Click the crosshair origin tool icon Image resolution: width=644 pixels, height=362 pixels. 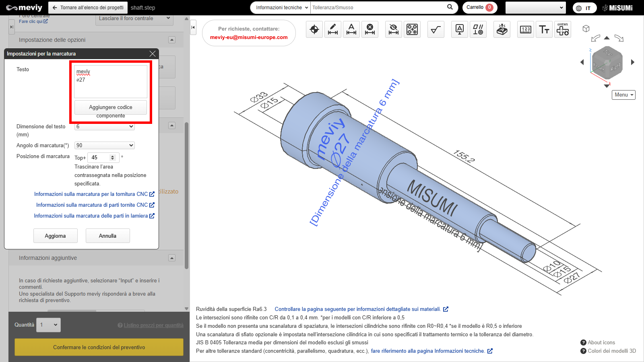pyautogui.click(x=314, y=29)
